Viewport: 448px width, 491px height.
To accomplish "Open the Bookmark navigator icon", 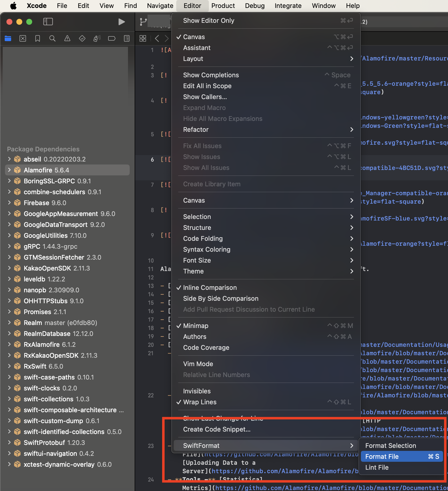I will [38, 38].
